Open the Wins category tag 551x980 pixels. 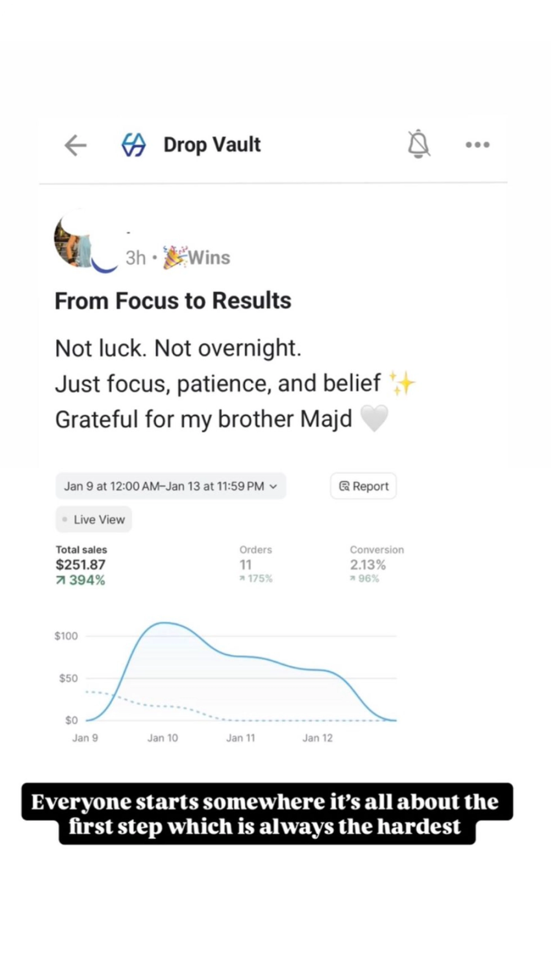pyautogui.click(x=197, y=258)
